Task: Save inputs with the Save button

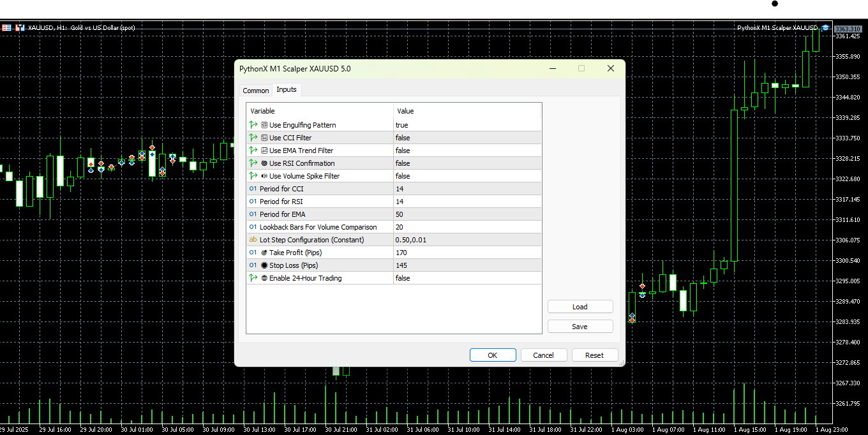Action: point(580,327)
